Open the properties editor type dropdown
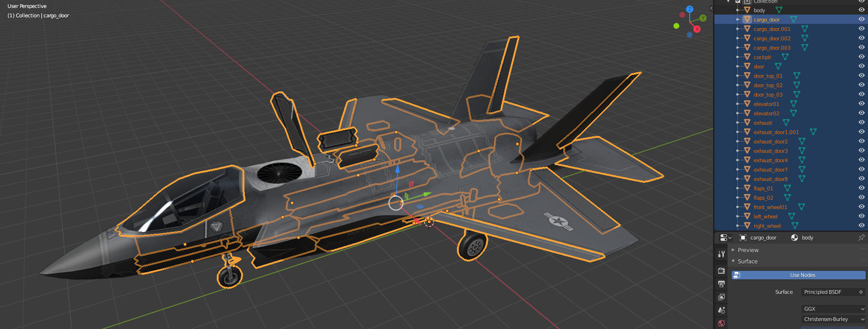 (x=725, y=238)
